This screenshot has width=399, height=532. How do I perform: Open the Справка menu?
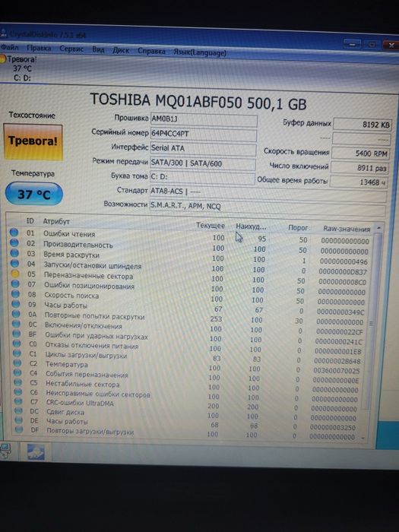(x=151, y=51)
